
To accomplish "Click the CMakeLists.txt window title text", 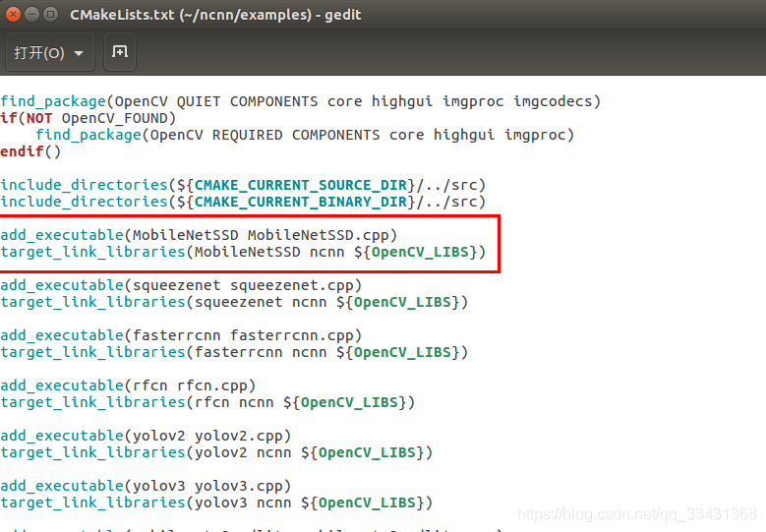I will [x=215, y=15].
